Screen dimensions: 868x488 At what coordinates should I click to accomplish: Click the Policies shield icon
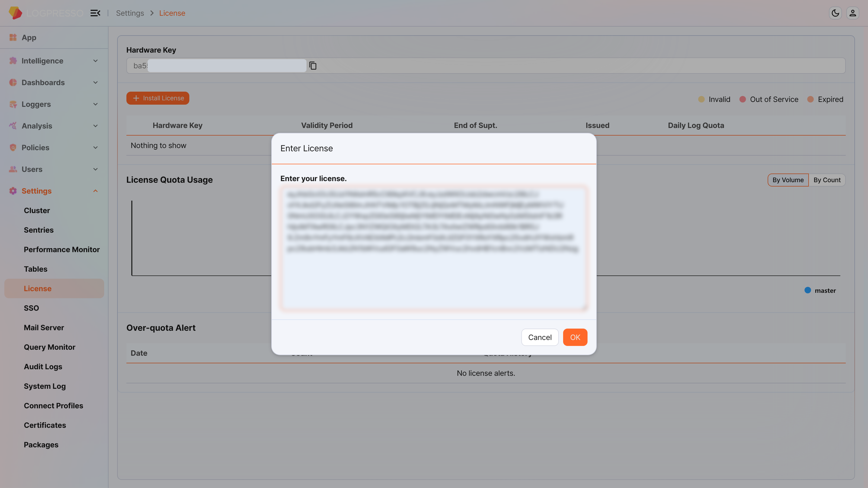click(x=13, y=147)
